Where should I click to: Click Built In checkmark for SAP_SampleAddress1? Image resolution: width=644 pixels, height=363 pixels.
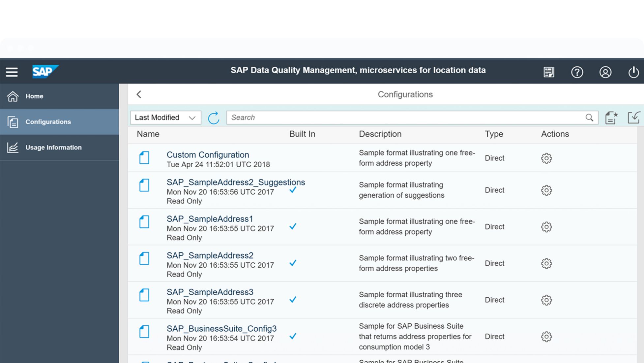pyautogui.click(x=293, y=226)
